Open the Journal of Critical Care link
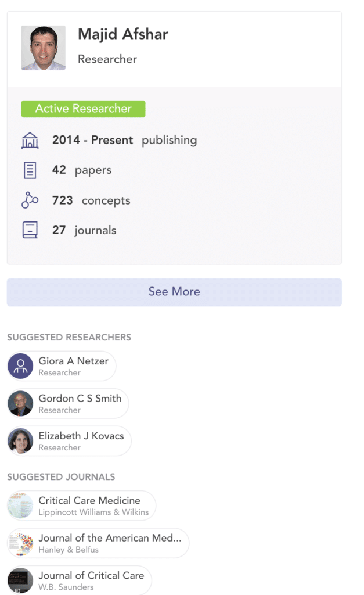The image size is (364, 595). pyautogui.click(x=80, y=580)
